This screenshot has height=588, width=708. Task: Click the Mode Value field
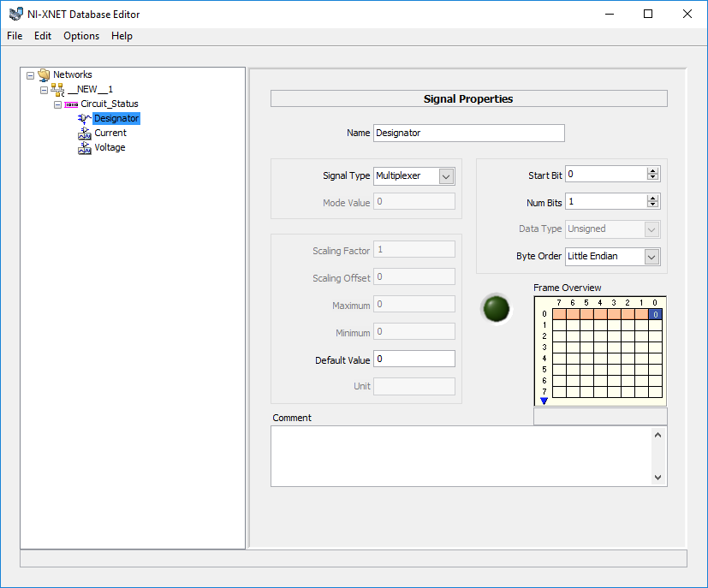click(x=414, y=202)
